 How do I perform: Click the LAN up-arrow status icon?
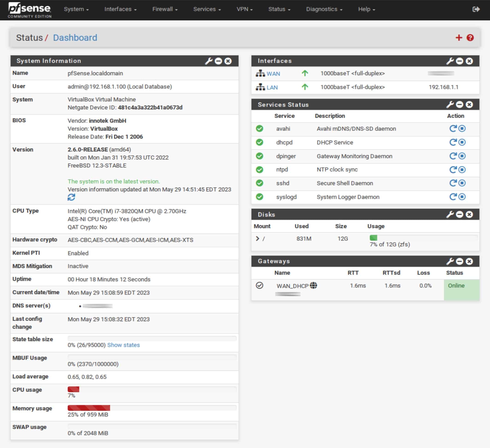coord(305,87)
